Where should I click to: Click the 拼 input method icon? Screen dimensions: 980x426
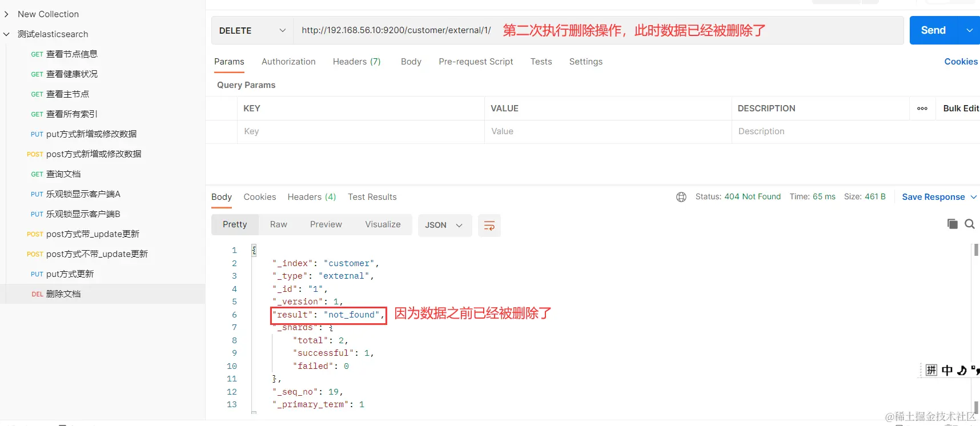click(931, 370)
